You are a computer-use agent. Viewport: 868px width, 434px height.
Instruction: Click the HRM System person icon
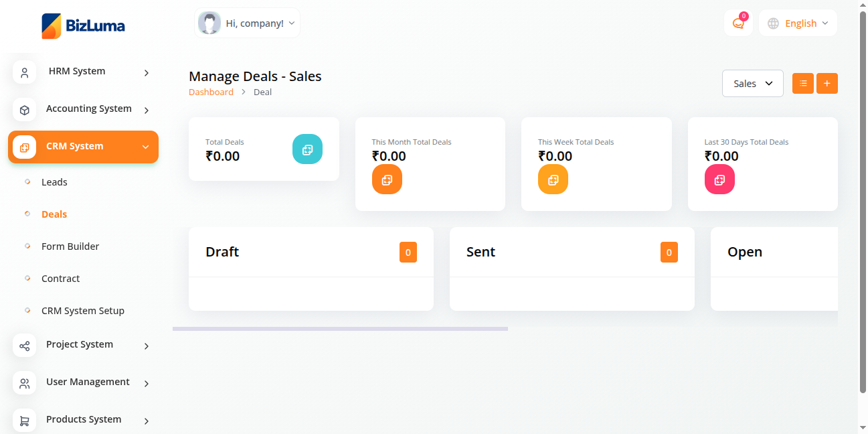pos(25,72)
